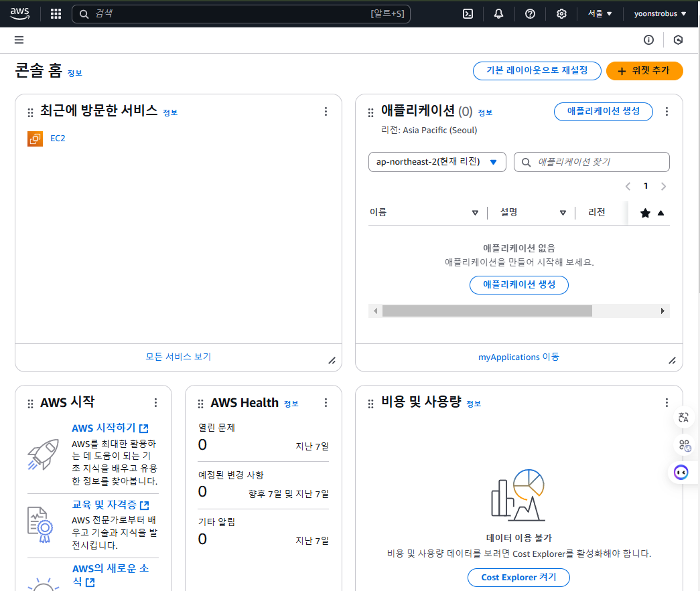Image resolution: width=700 pixels, height=591 pixels.
Task: Click the 열린 문제 count
Action: (202, 444)
